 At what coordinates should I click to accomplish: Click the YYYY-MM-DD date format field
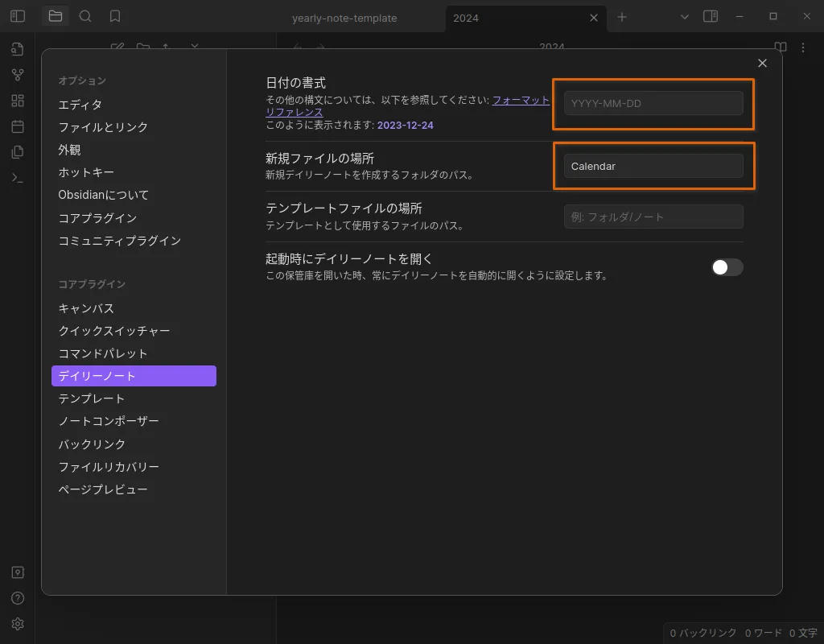(653, 103)
